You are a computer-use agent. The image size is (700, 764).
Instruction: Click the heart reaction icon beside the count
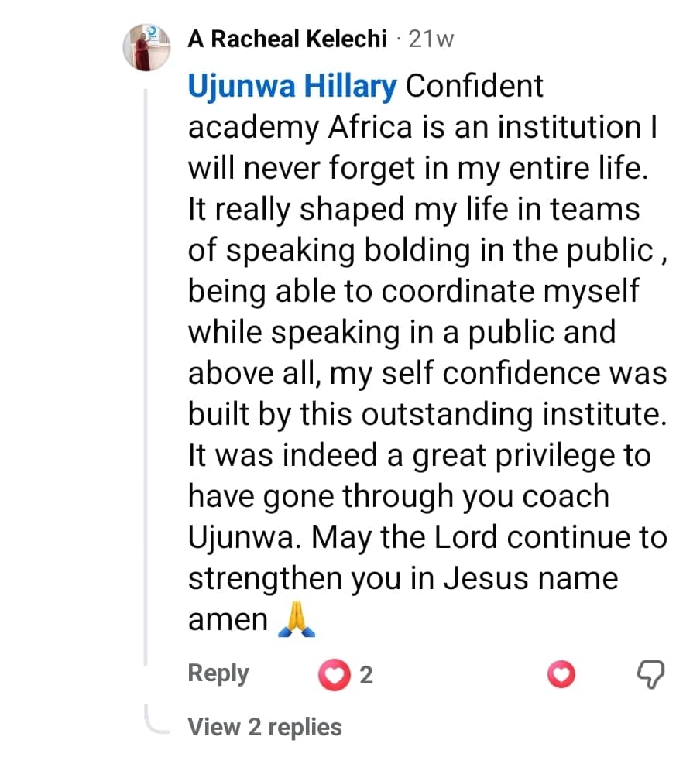334,675
